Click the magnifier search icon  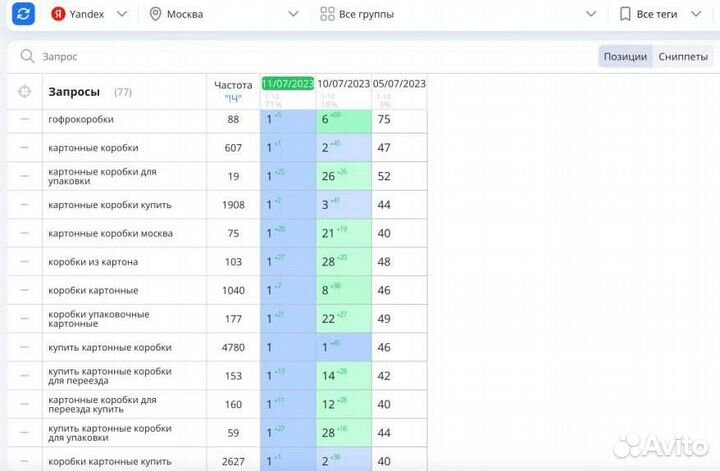coord(27,57)
